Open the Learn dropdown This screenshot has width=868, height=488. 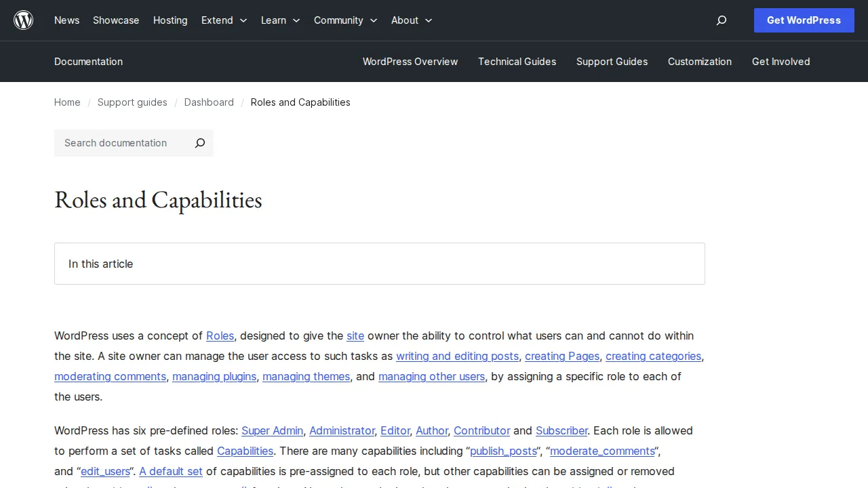[279, 20]
